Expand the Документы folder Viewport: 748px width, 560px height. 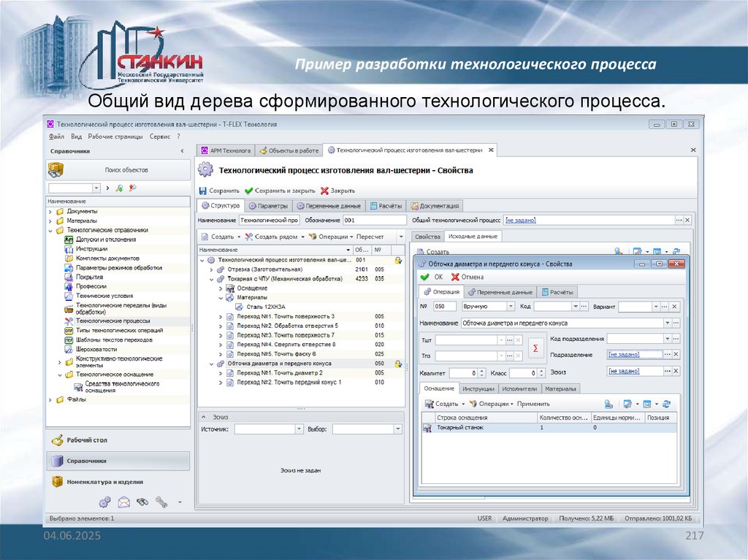[x=50, y=211]
